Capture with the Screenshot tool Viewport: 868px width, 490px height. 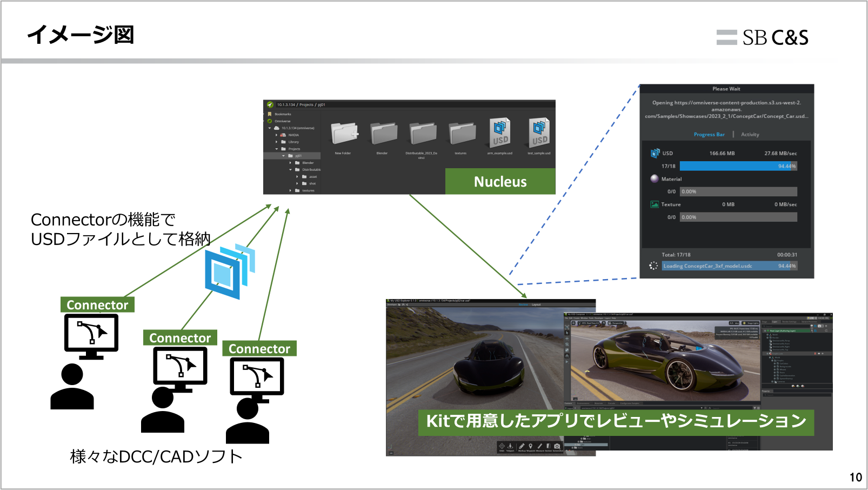(557, 446)
